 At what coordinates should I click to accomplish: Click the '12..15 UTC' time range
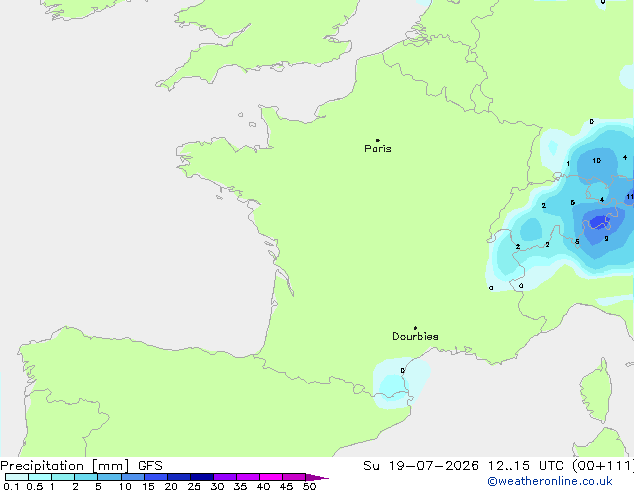tap(525, 466)
